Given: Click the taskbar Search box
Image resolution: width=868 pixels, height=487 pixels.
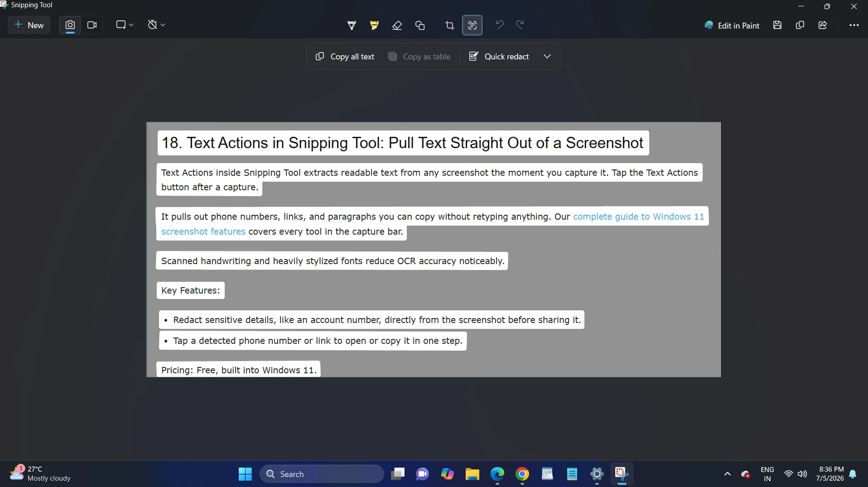Looking at the screenshot, I should 322,474.
